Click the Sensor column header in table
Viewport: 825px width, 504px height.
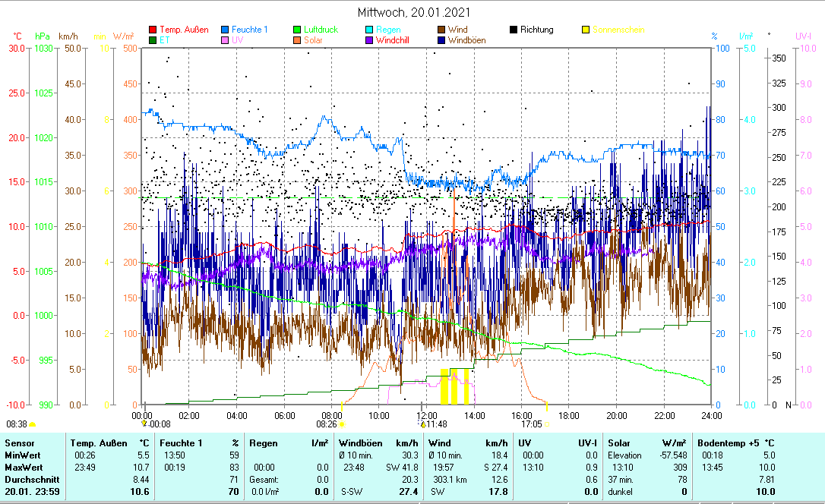18,443
